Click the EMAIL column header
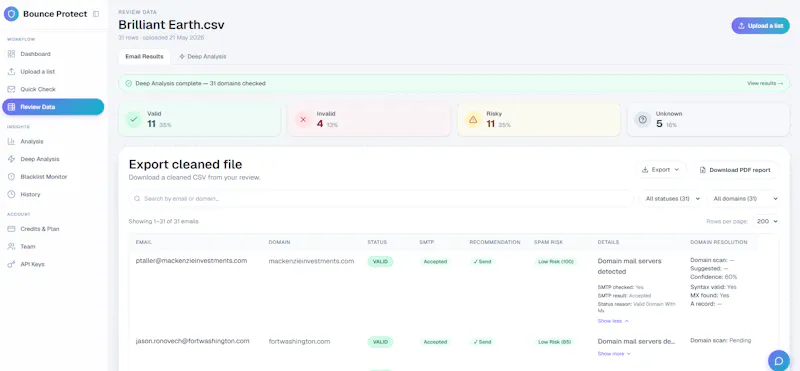Screen dimensions: 800x371 tap(144, 242)
